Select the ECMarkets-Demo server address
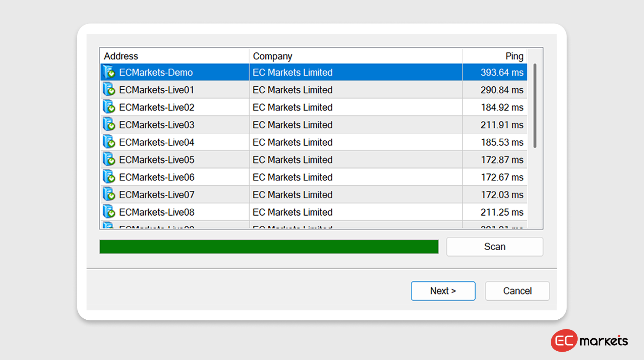This screenshot has width=644, height=360. pos(156,73)
